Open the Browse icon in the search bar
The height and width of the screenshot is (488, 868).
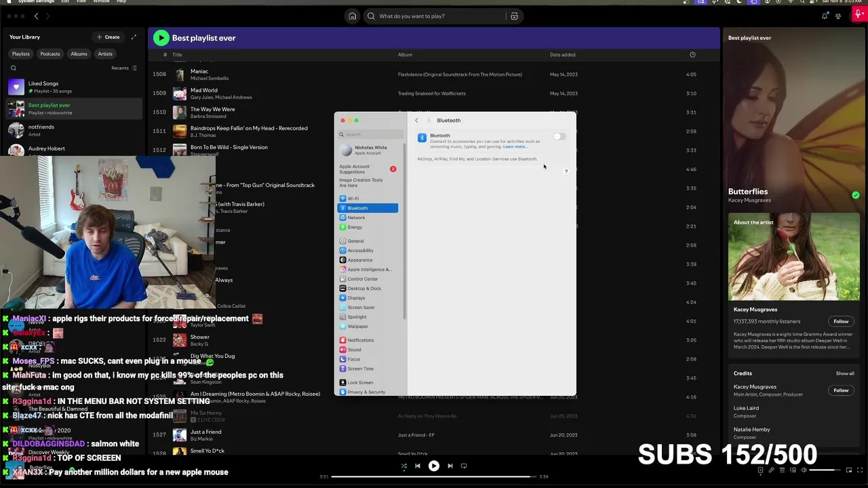514,16
